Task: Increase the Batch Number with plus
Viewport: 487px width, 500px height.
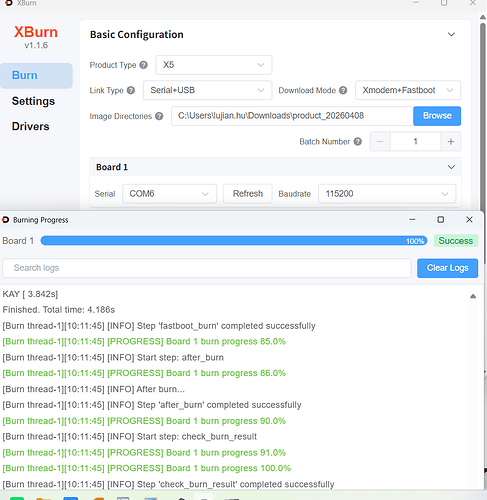Action: tap(451, 142)
